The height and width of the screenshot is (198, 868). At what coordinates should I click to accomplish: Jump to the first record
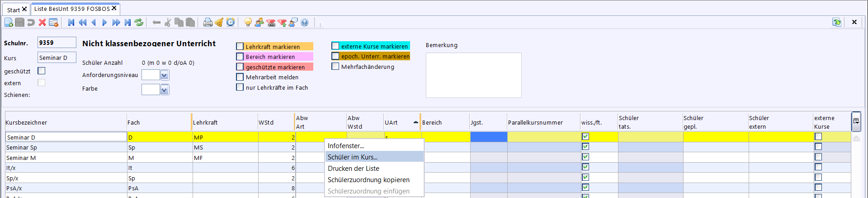point(71,22)
